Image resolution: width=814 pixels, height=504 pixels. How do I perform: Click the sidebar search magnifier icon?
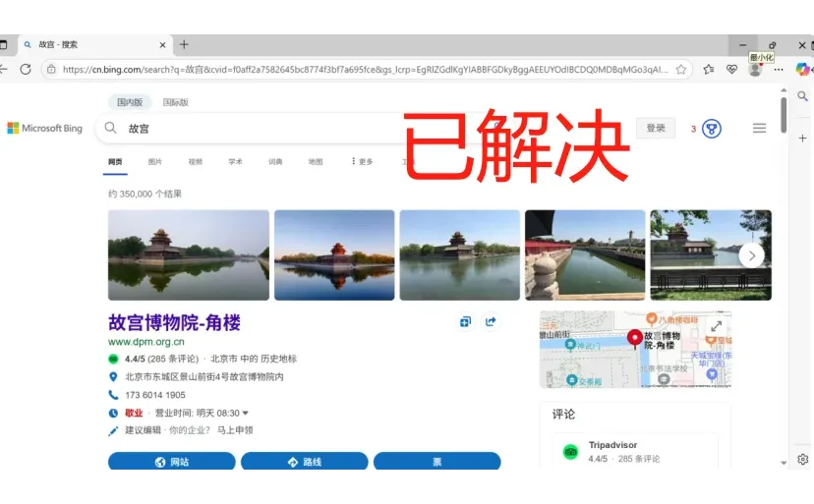802,96
